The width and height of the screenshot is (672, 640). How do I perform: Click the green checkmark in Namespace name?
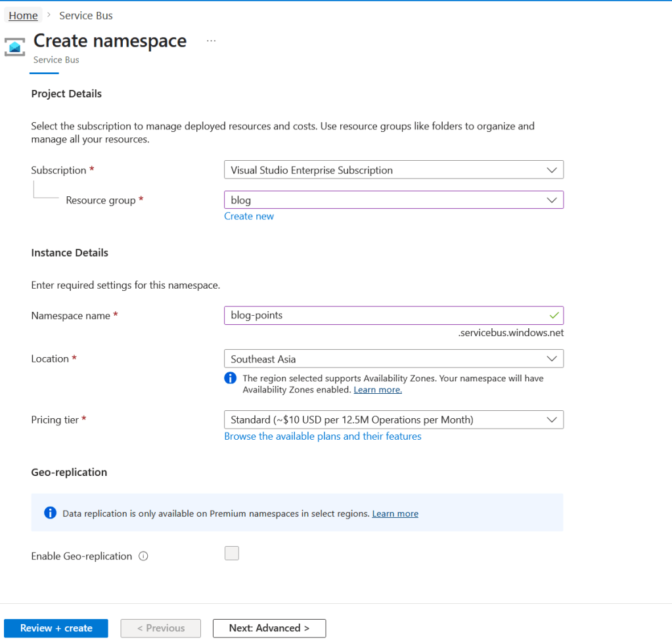(x=554, y=316)
